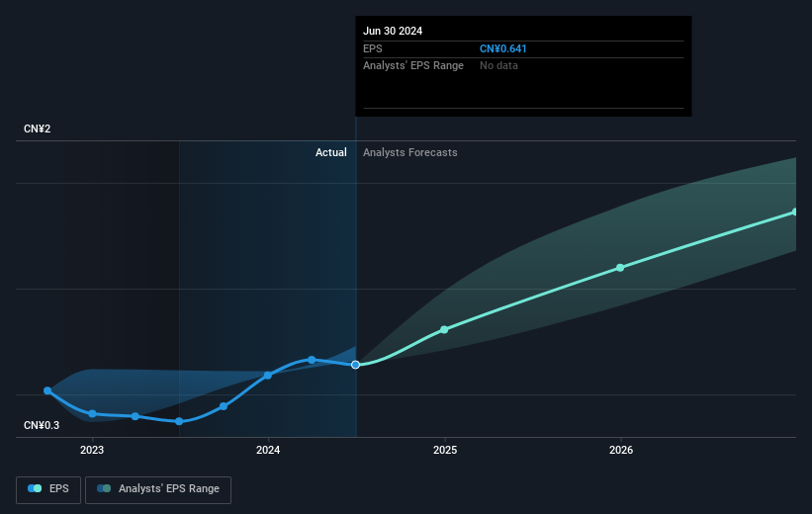812x514 pixels.
Task: Click the 2024 axis label
Action: [x=268, y=450]
